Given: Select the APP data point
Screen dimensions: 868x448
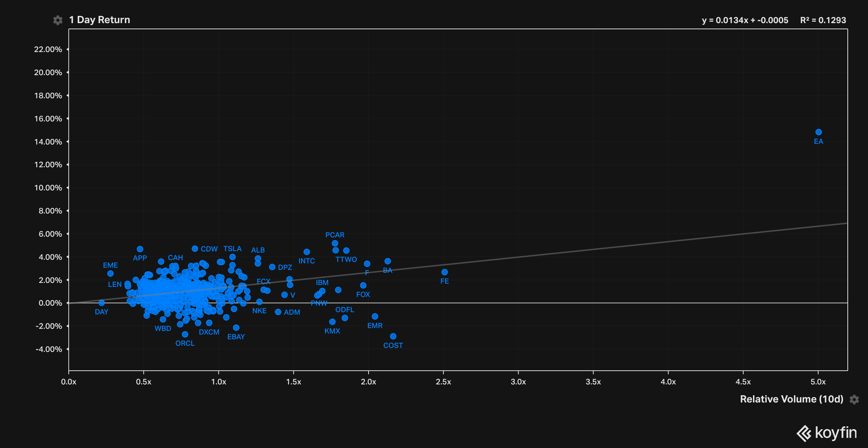Looking at the screenshot, I should point(140,249).
